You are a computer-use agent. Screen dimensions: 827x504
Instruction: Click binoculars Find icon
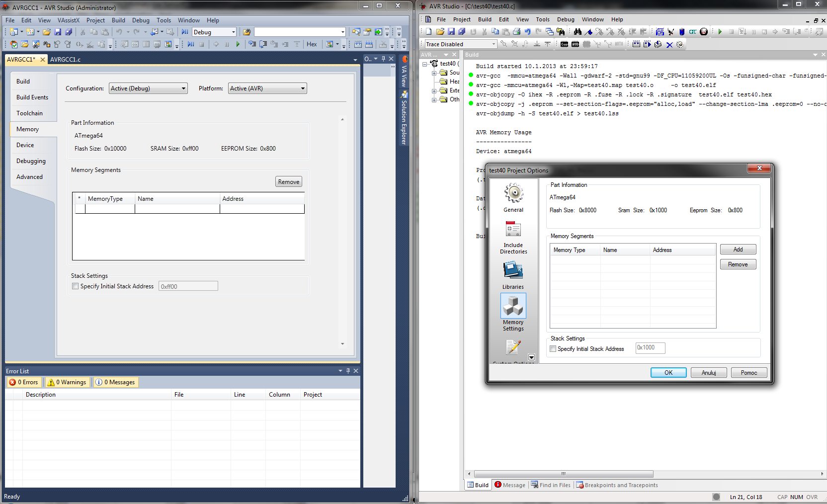(577, 32)
